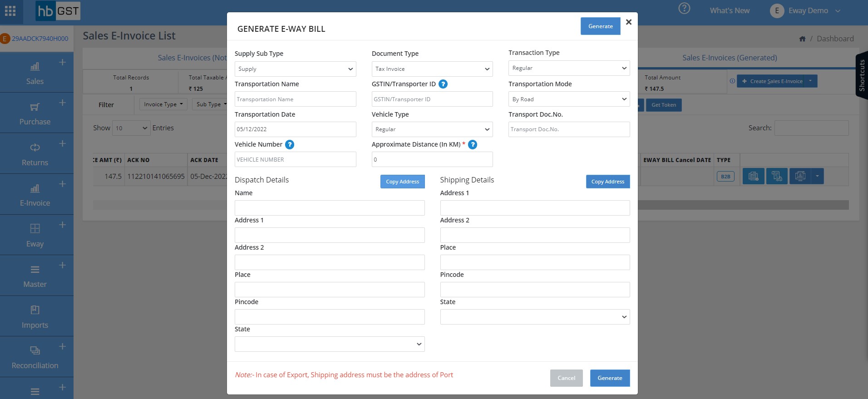The height and width of the screenshot is (399, 868).
Task: Copy address for Shipping Details
Action: 608,182
